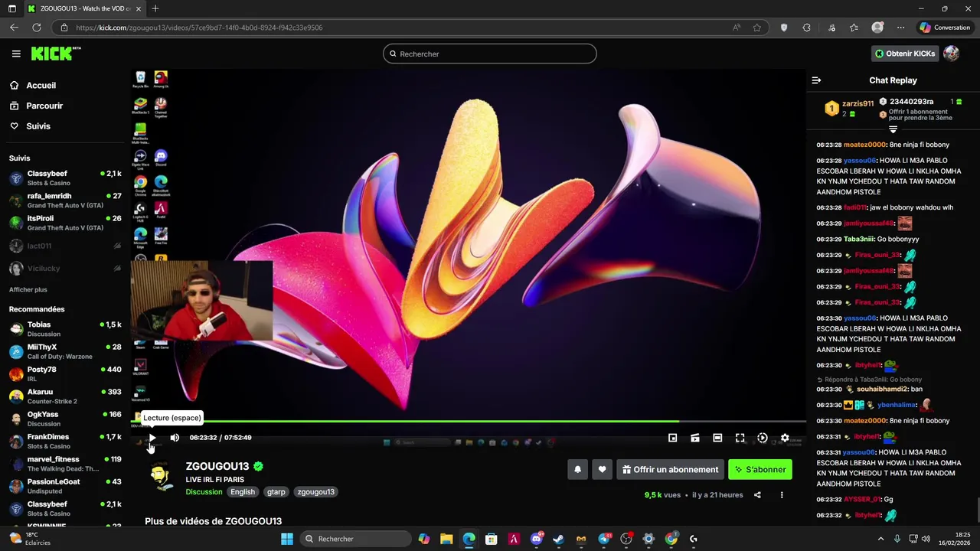This screenshot has width=980, height=551.
Task: Add this page to favorites star
Action: click(757, 28)
